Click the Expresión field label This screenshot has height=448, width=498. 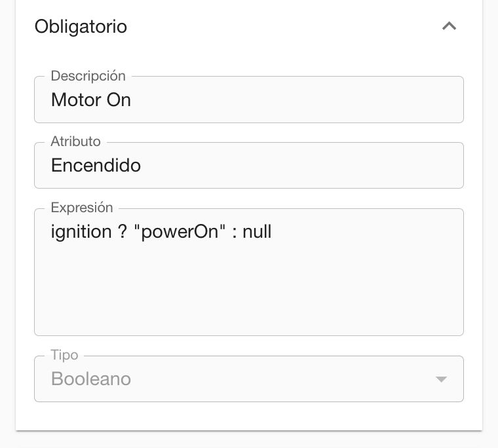[x=82, y=208]
